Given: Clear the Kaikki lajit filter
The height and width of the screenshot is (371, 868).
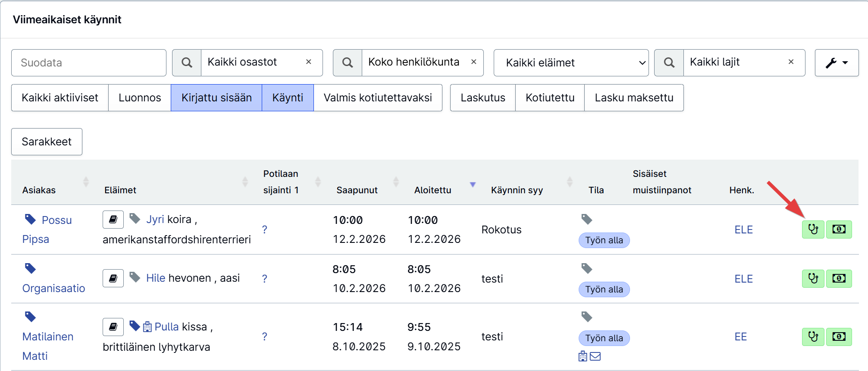Looking at the screenshot, I should 791,62.
